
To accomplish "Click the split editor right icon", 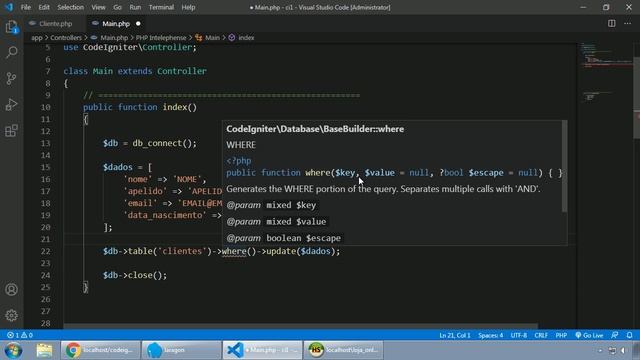I will 611,23.
